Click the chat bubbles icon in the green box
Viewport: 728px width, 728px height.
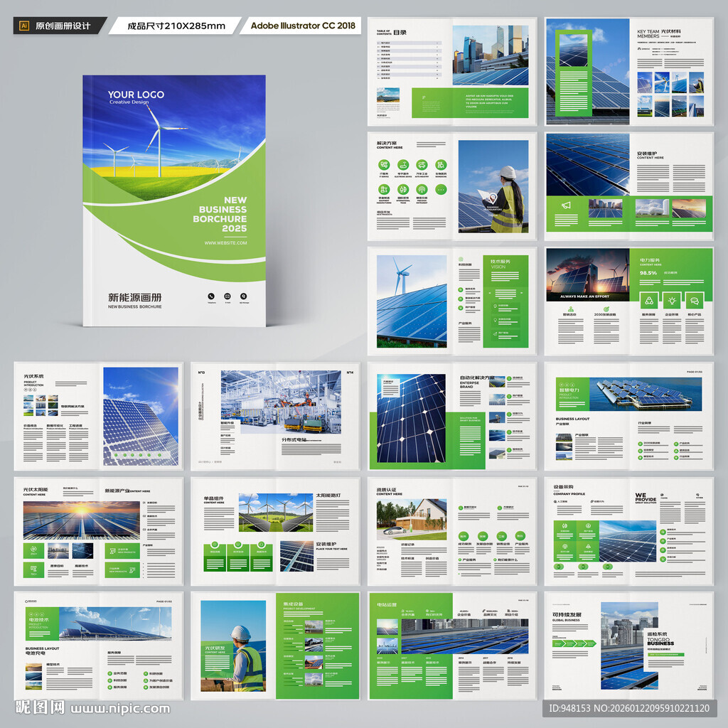(x=695, y=301)
